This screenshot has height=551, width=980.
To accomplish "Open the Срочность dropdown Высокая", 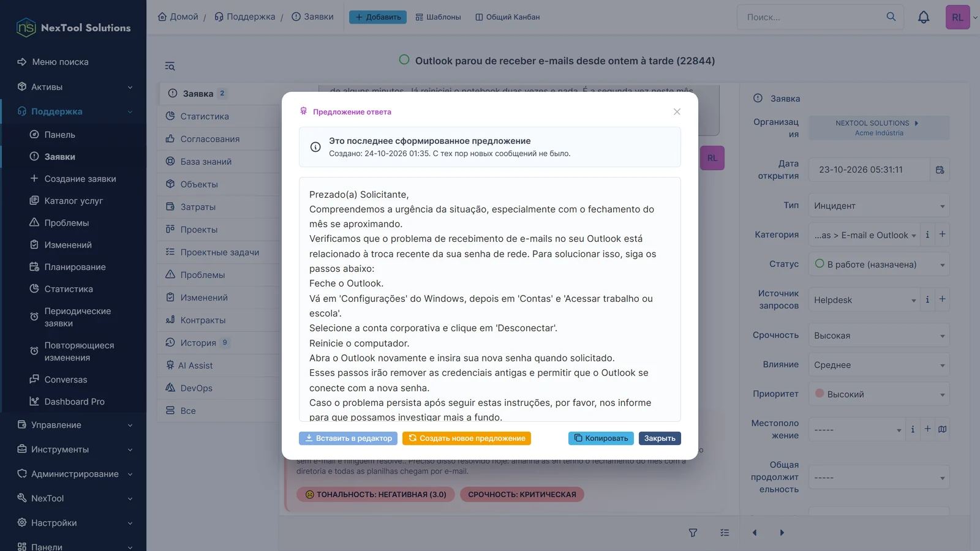I will pos(879,335).
